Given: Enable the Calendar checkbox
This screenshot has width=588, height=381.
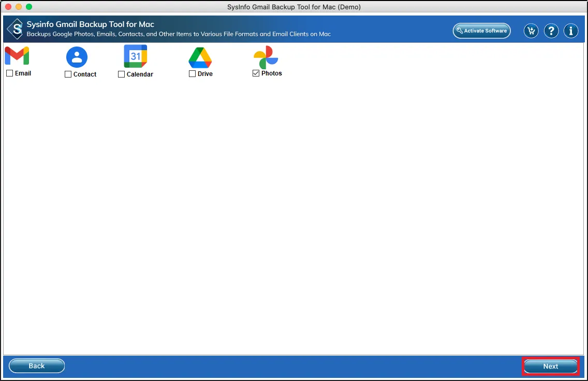Looking at the screenshot, I should click(x=121, y=74).
